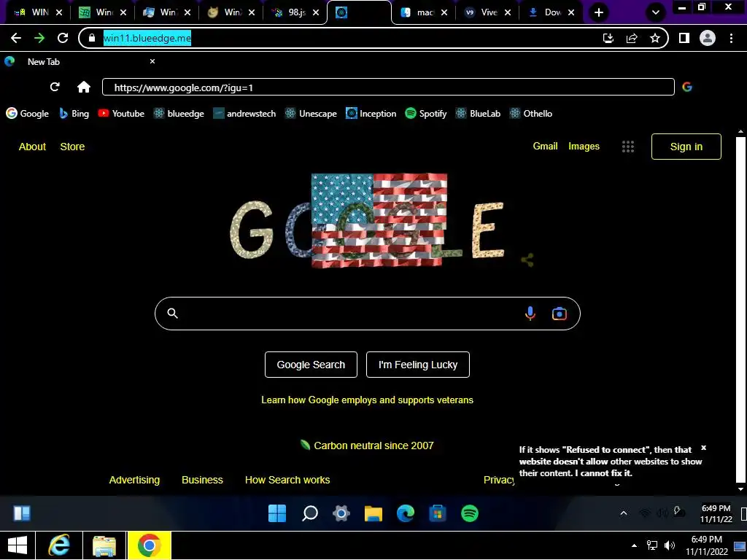Screen dimensions: 747x560
Task: Click the green forward arrow in Chrome
Action: tap(39, 38)
